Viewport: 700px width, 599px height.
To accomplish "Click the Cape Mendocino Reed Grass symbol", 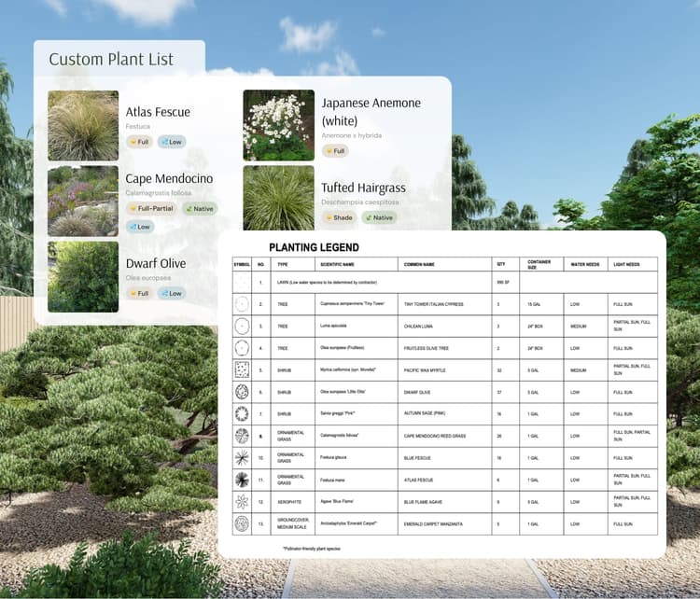I will (x=242, y=436).
